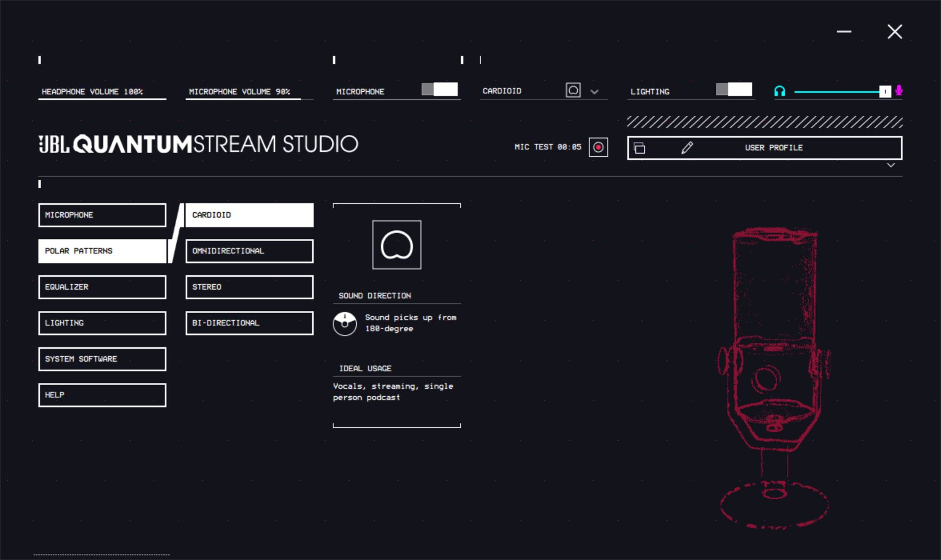Click the magenta microphone icon
941x560 pixels.
(x=899, y=91)
